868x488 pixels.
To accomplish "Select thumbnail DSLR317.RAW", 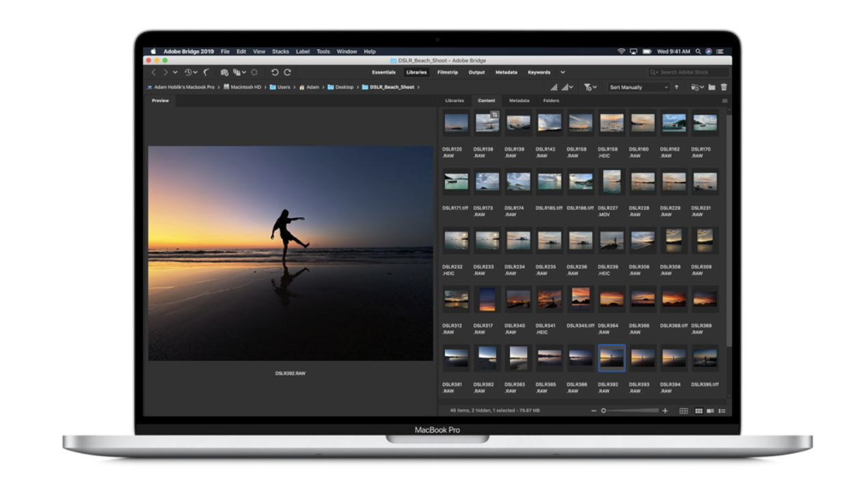I will point(487,299).
